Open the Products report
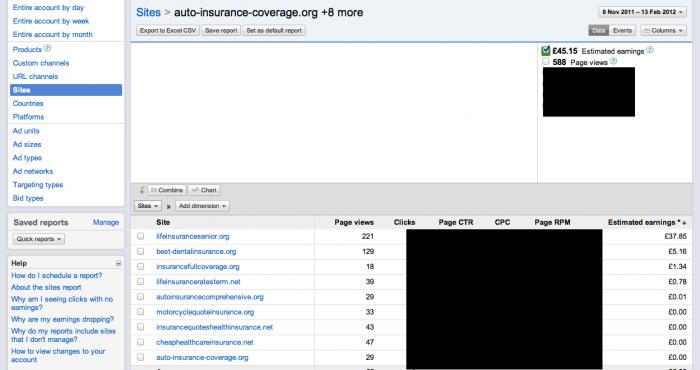Screen dimensions: 700x370 pyautogui.click(x=27, y=50)
